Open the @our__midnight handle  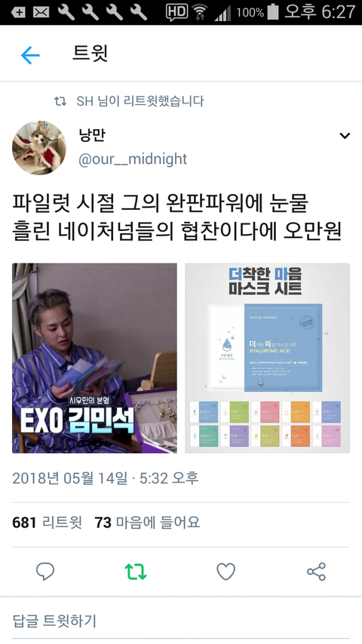pos(133,159)
